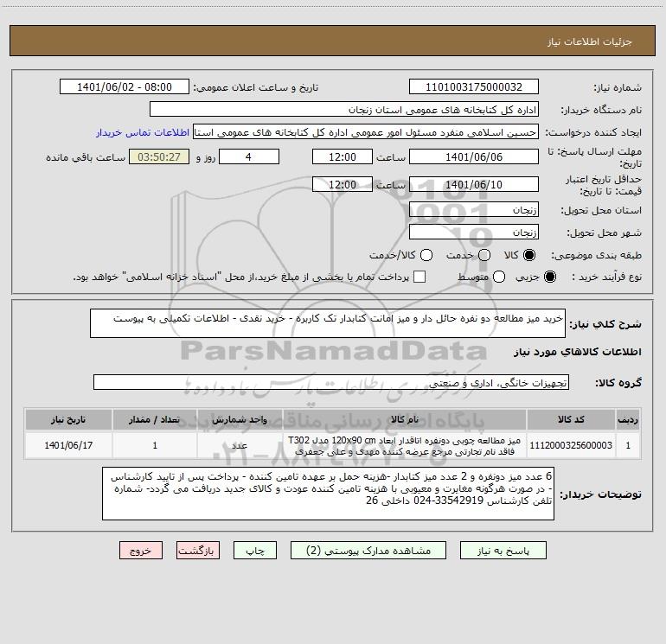Click remaining days field showing 4
The width and height of the screenshot is (666, 644).
[x=249, y=157]
